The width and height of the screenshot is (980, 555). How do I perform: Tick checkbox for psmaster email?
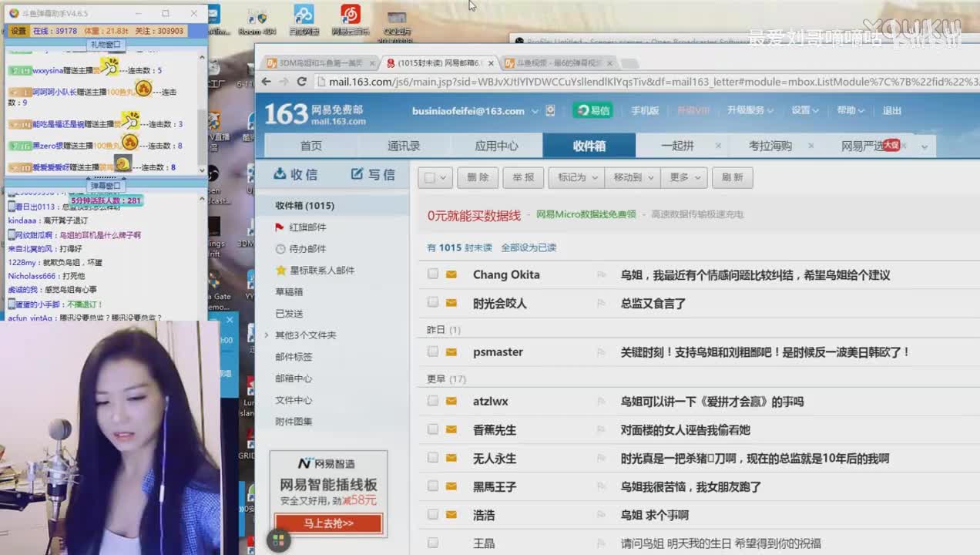[433, 351]
